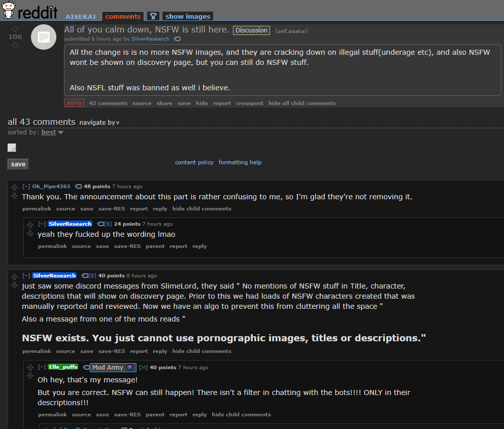Open the filter funnel icon tab
Image resolution: width=504 pixels, height=429 pixels.
tap(153, 16)
